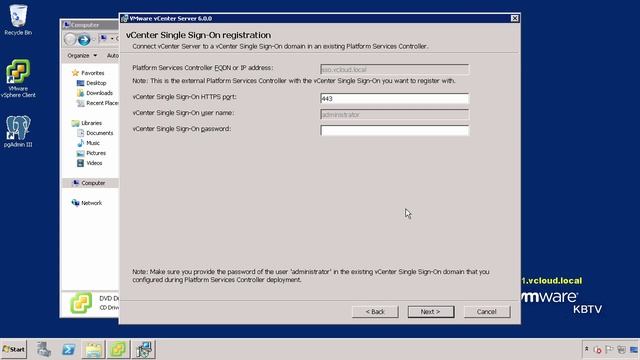Click the Next button in installer
The width and height of the screenshot is (640, 360).
(x=431, y=312)
